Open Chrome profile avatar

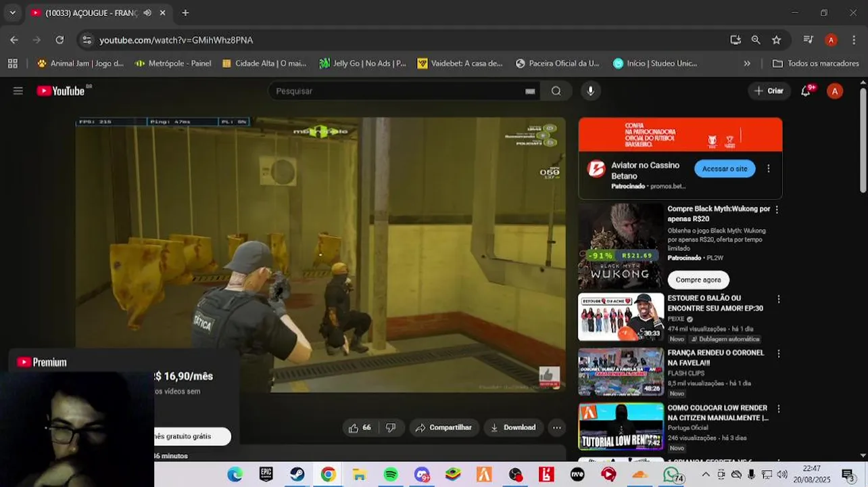click(x=831, y=40)
